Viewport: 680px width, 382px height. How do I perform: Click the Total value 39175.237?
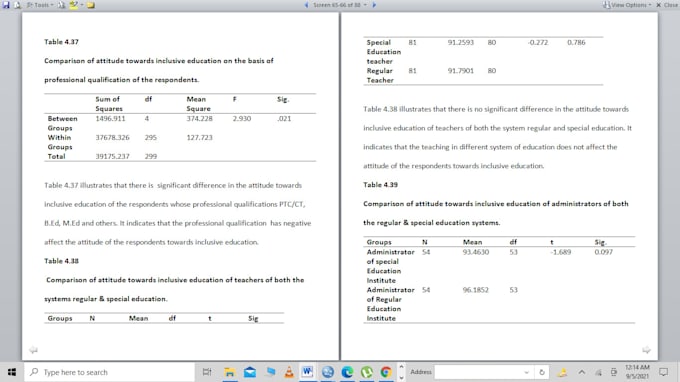112,156
